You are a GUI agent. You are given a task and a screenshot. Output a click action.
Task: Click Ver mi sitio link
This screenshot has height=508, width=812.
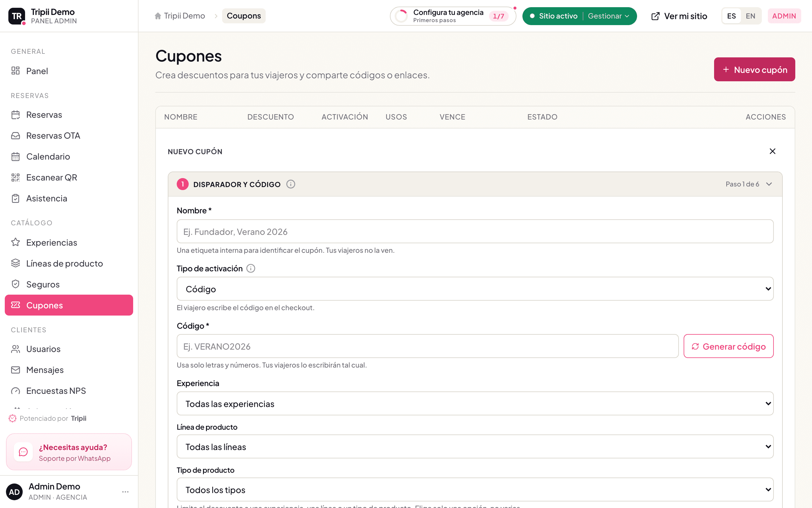679,16
